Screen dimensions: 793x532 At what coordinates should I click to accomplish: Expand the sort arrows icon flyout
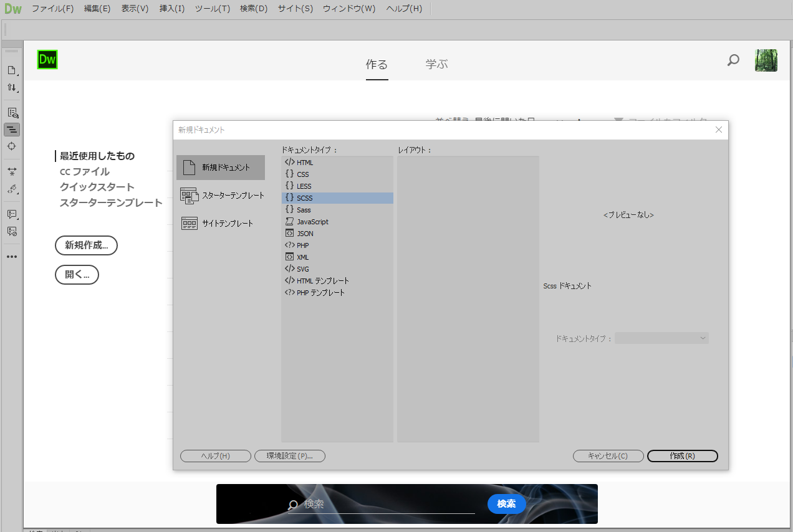[x=18, y=93]
